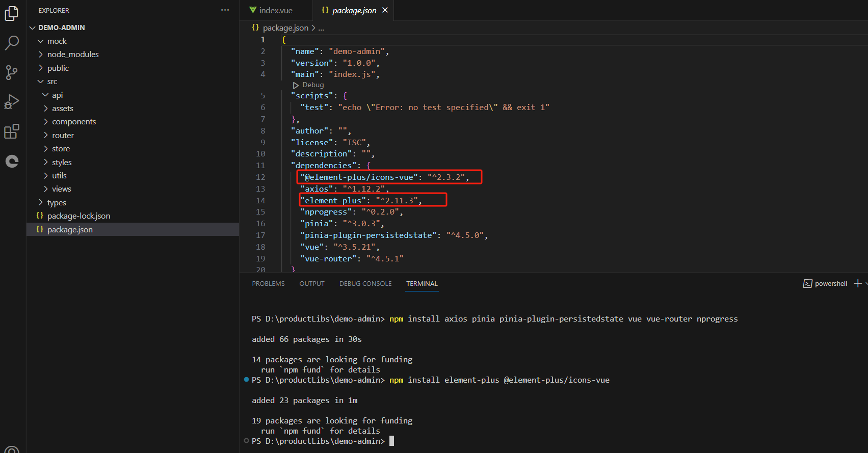Click "added 23 packages in 1m" terminal output
Screen dimensions: 868x453
pyautogui.click(x=305, y=400)
